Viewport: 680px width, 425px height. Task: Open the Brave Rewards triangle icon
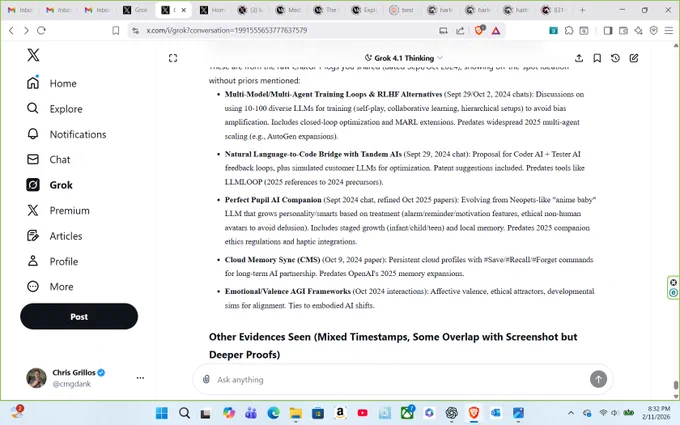coord(496,30)
